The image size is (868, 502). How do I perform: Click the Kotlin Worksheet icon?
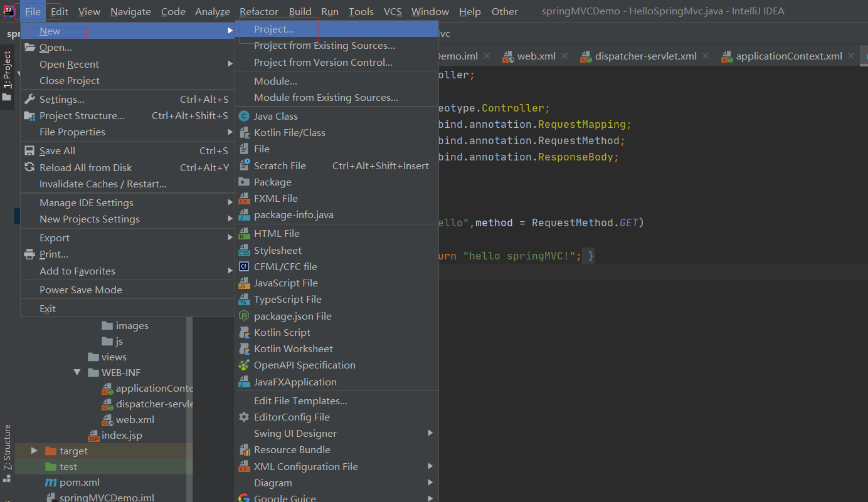coord(244,348)
